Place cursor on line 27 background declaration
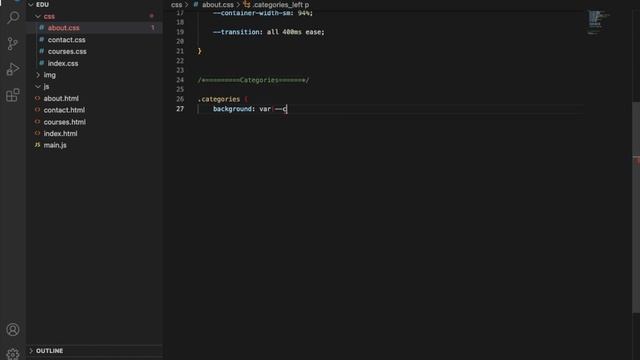Viewport: 640px width, 360px height. click(x=250, y=109)
